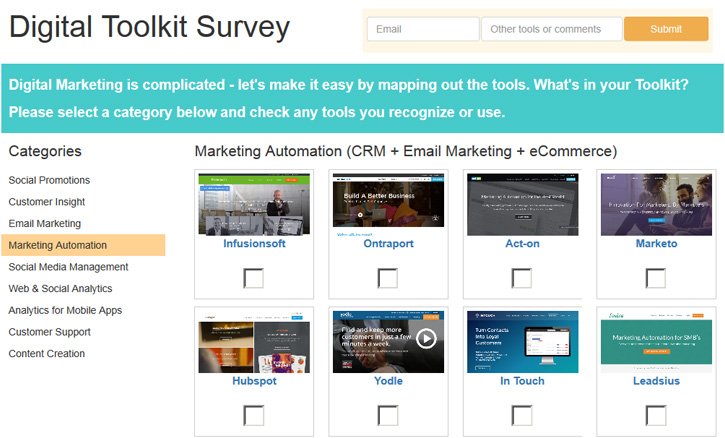Follow the Hubspot link
This screenshot has height=438, width=725.
pyautogui.click(x=254, y=381)
